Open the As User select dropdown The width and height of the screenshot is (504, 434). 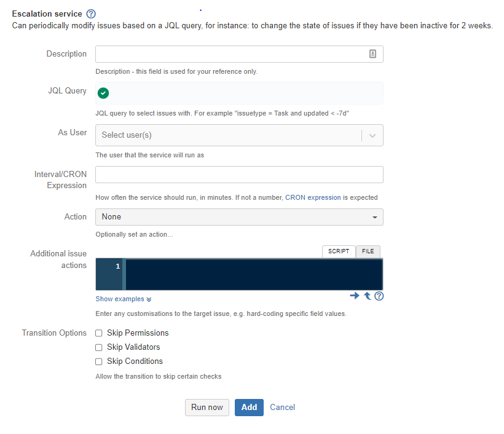239,135
